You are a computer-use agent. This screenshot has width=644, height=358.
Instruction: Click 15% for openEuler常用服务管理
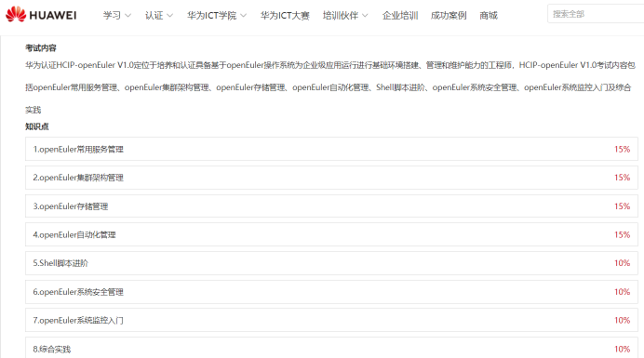pos(622,149)
